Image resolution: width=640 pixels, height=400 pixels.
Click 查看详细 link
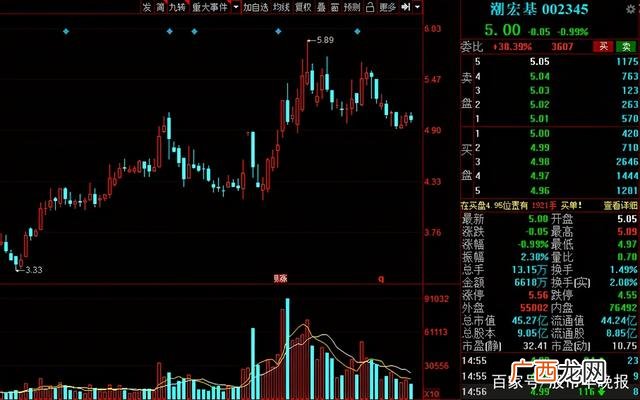coord(620,205)
